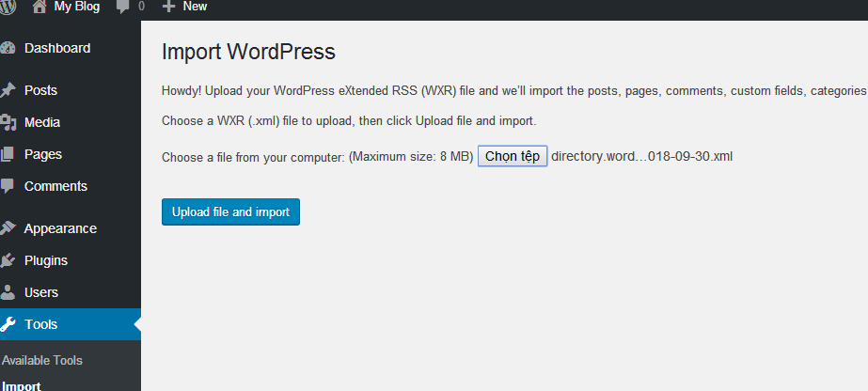Click the New label in the admin bar

point(195,7)
